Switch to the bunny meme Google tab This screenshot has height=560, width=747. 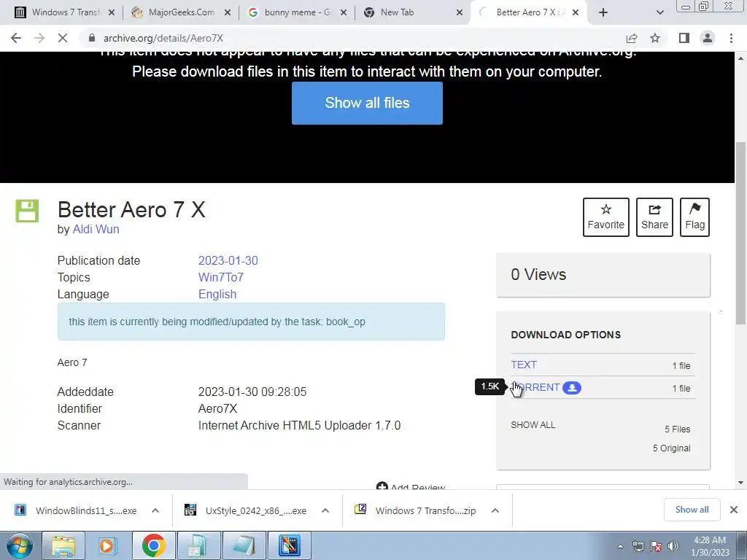coord(298,12)
